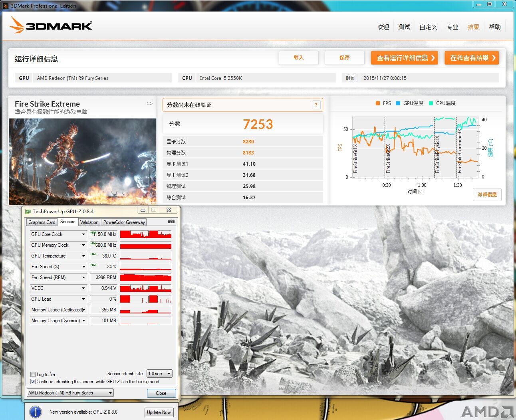Click the 显卡分数 value 8230
The height and width of the screenshot is (420, 516).
tap(248, 142)
